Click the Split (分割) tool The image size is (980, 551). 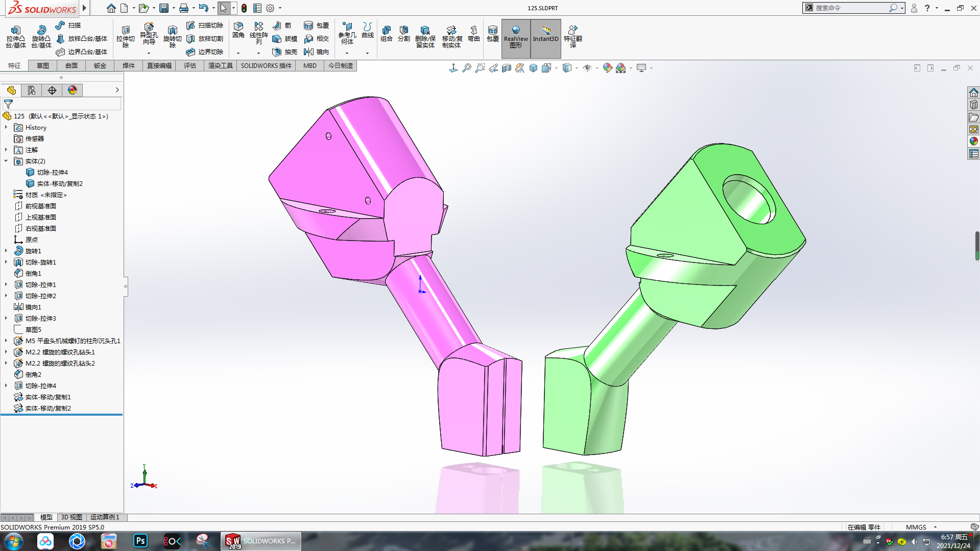coord(403,34)
